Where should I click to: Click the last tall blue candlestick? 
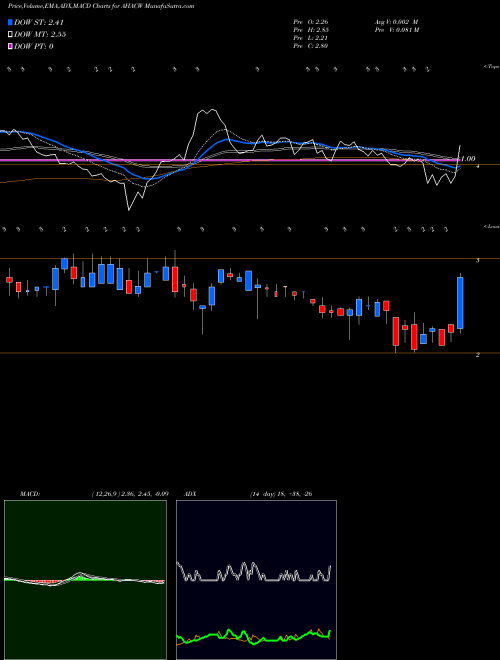[x=460, y=303]
